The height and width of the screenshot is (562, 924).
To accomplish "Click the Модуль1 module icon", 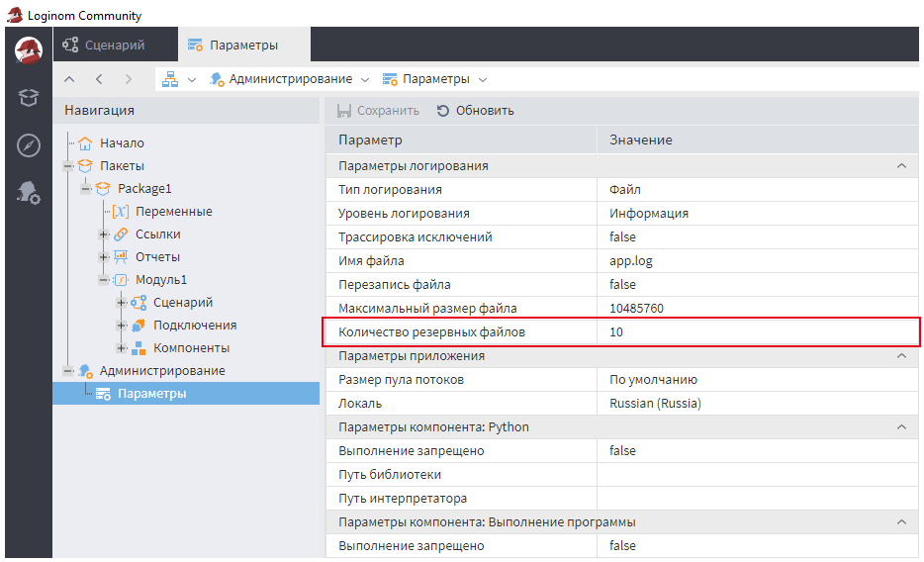I will coord(121,280).
